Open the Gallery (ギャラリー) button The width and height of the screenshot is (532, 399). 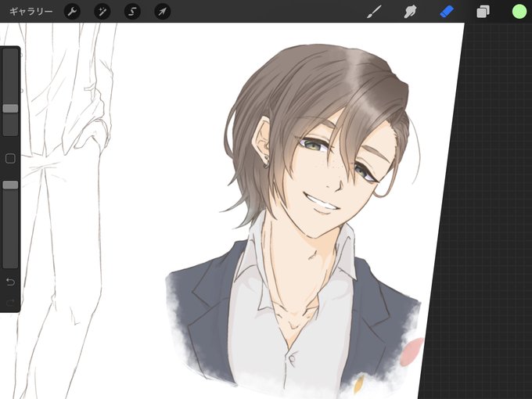pyautogui.click(x=31, y=12)
